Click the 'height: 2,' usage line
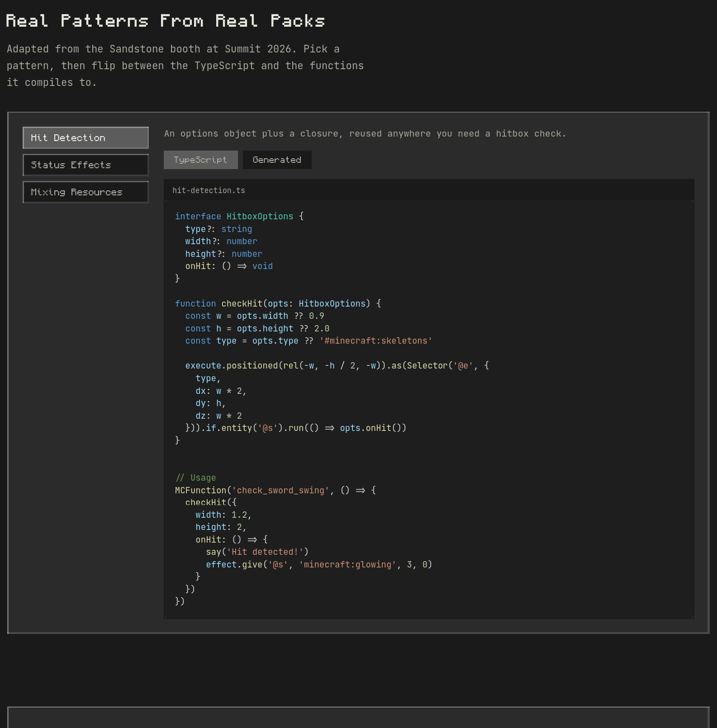 (x=221, y=527)
